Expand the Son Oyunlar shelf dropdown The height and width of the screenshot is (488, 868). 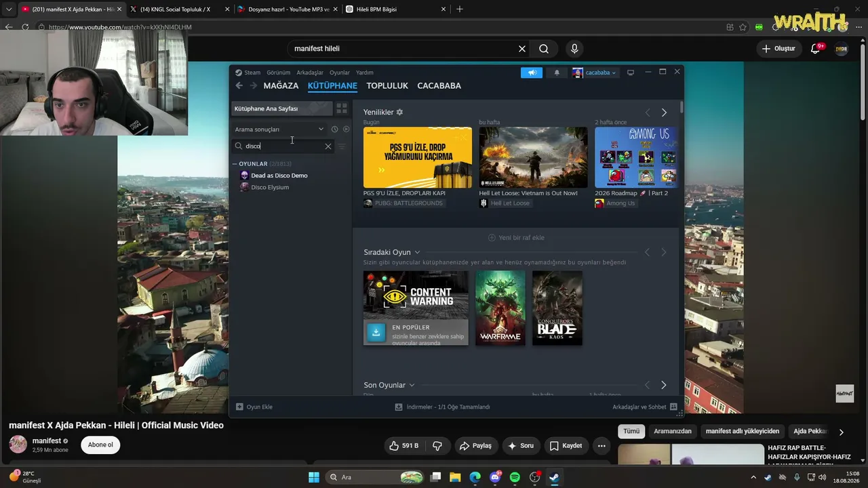pyautogui.click(x=412, y=385)
